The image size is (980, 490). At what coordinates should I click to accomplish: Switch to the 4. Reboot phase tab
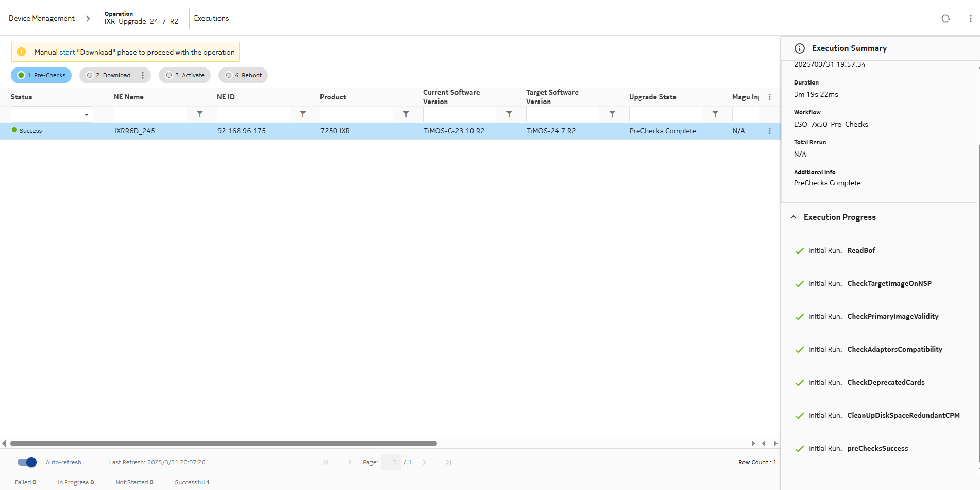(243, 75)
